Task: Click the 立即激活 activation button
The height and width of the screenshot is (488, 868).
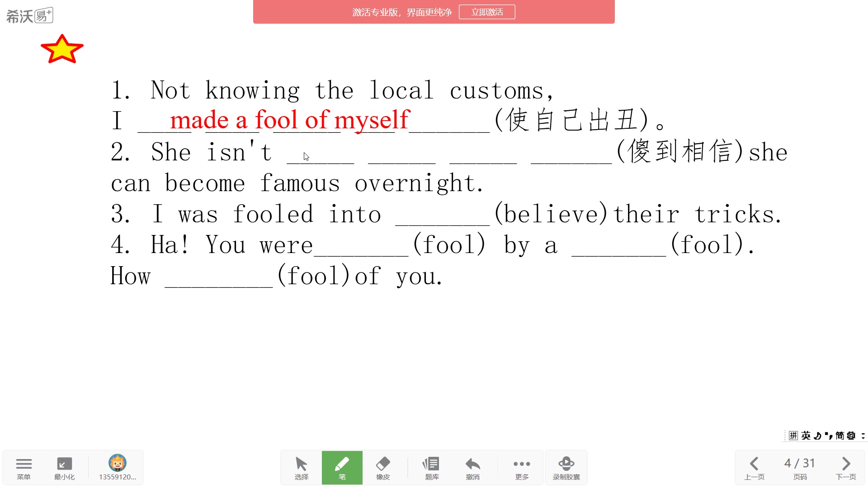Action: [x=488, y=11]
